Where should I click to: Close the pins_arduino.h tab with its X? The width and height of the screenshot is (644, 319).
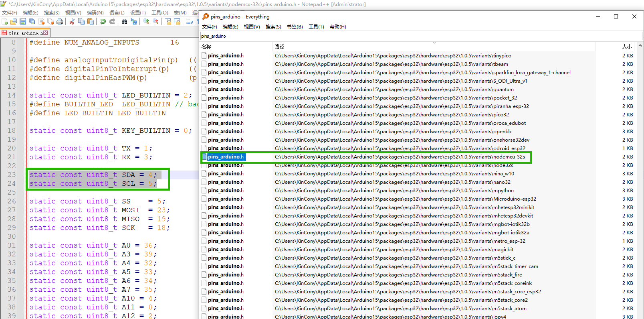(x=45, y=33)
